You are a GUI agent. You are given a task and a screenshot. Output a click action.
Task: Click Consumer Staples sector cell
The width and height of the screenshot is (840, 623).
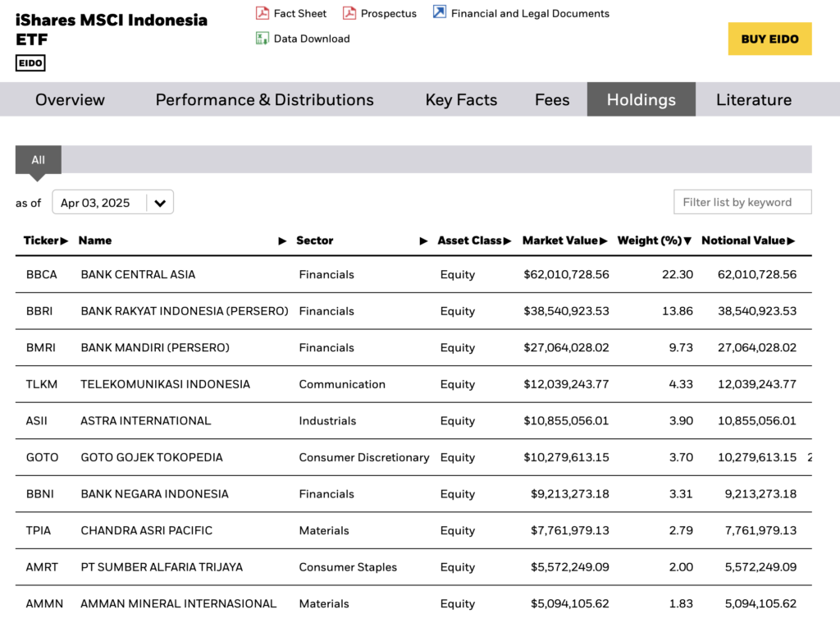pyautogui.click(x=348, y=567)
